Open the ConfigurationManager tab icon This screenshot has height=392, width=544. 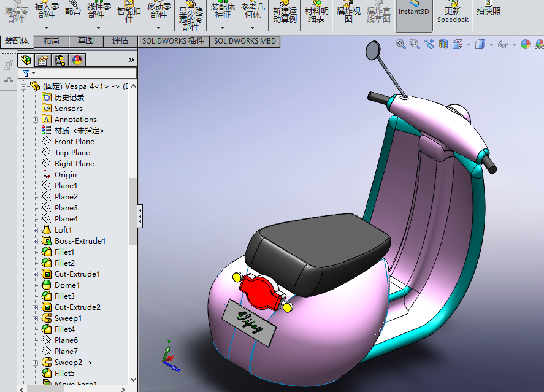click(60, 60)
